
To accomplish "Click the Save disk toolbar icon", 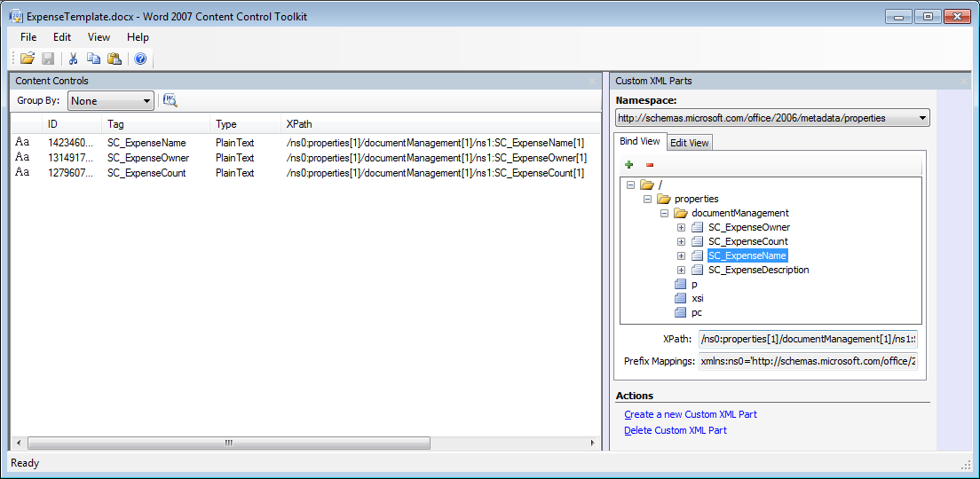I will 48,59.
